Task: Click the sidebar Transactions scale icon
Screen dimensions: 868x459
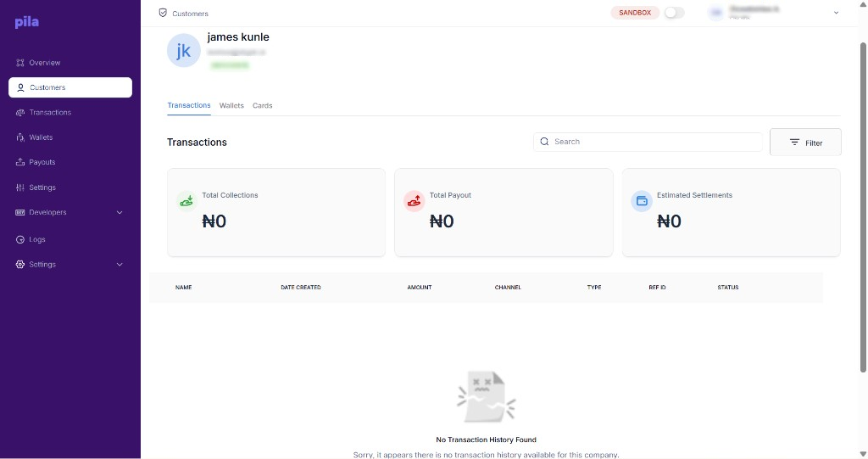Action: point(20,113)
